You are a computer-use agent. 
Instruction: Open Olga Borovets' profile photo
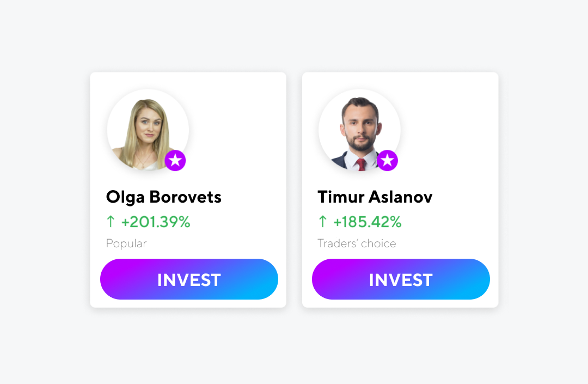point(148,130)
